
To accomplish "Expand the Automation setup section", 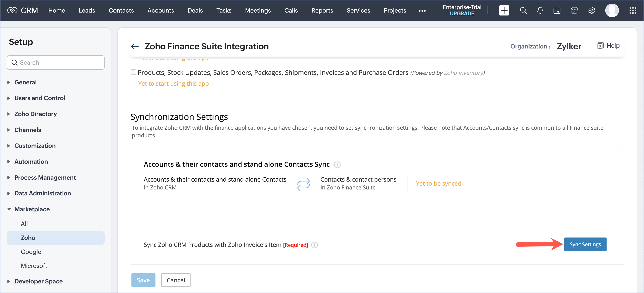I will pyautogui.click(x=31, y=162).
